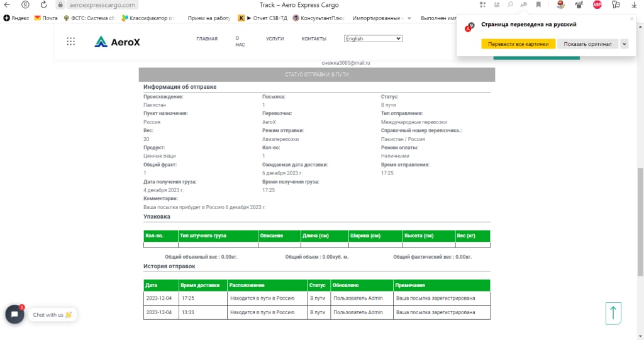This screenshot has height=340, width=644.
Task: Open the extensions manager icon
Action: (615, 5)
